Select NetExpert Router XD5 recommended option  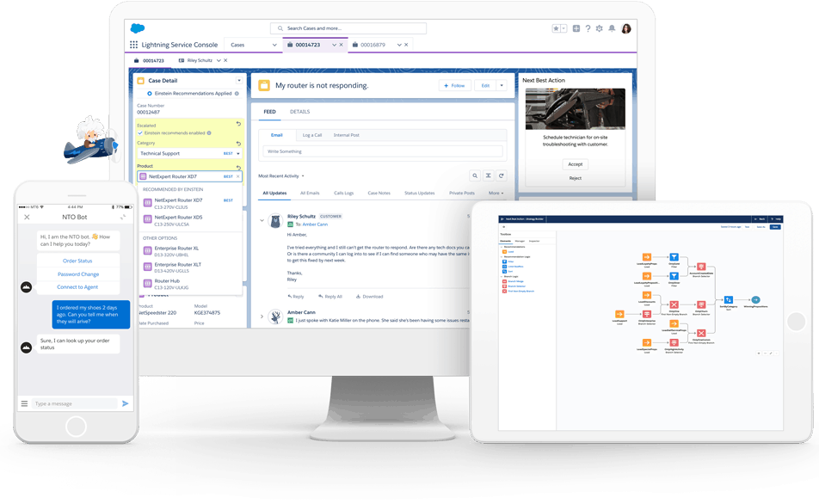point(192,220)
